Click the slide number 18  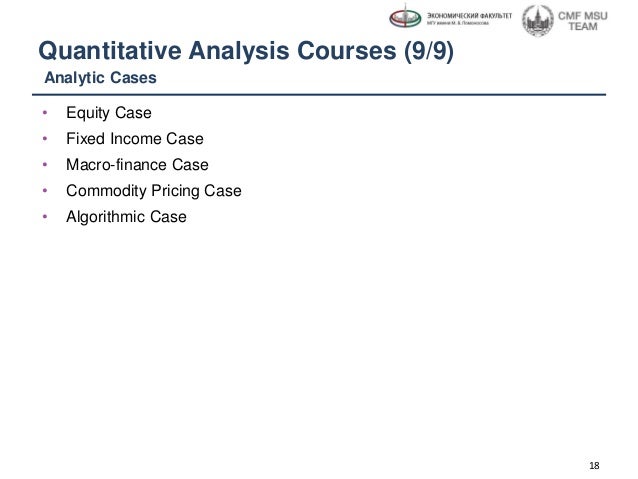[594, 466]
